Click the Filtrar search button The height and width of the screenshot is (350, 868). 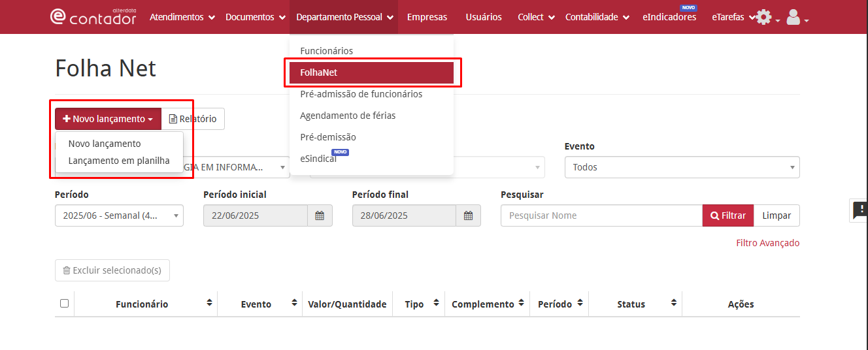click(x=728, y=215)
